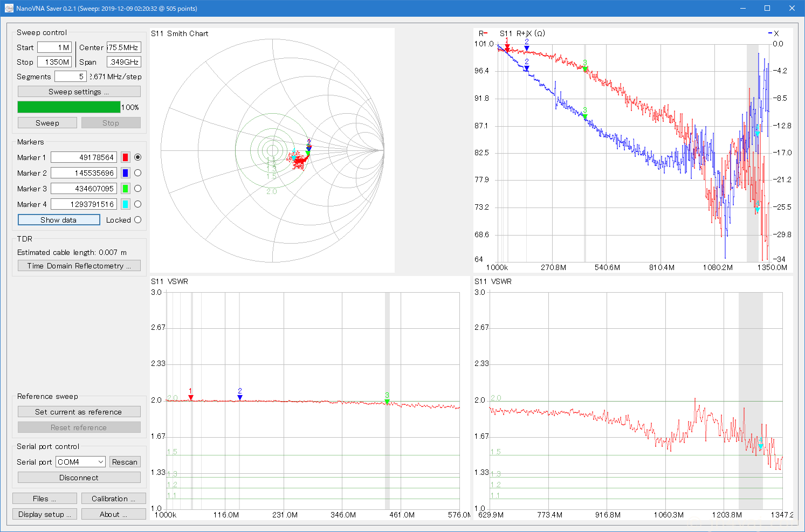Click the NanoVNA Saver app icon in title bar
This screenshot has width=805, height=532.
[x=9, y=9]
